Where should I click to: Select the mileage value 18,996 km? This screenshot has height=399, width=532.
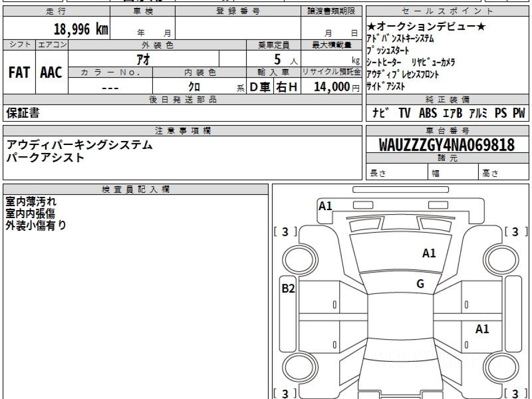click(81, 29)
